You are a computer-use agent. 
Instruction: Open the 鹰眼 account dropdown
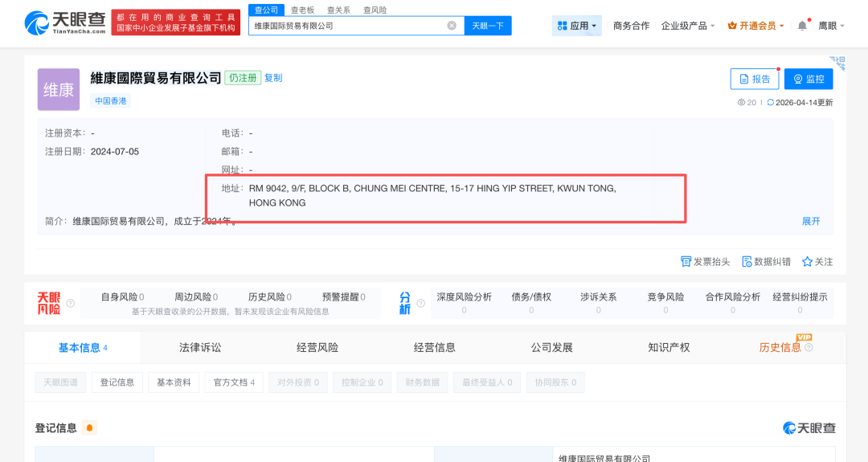(831, 26)
